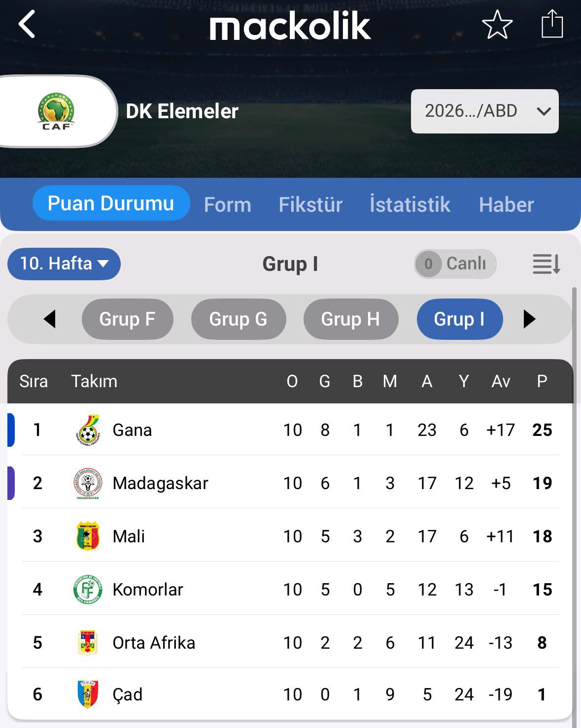Tap the sort order icon

coord(547,264)
